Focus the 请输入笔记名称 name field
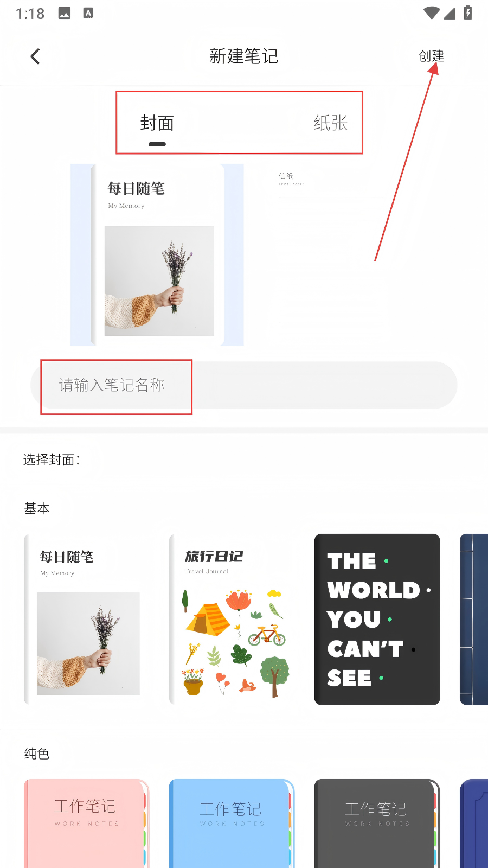This screenshot has height=868, width=488. pyautogui.click(x=244, y=385)
